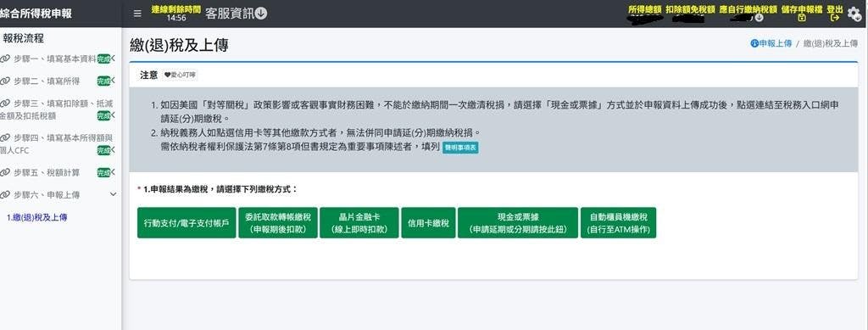This screenshot has height=330, width=868.
Task: Click the 申報上傳 breadcrumb icon
Action: 754,43
